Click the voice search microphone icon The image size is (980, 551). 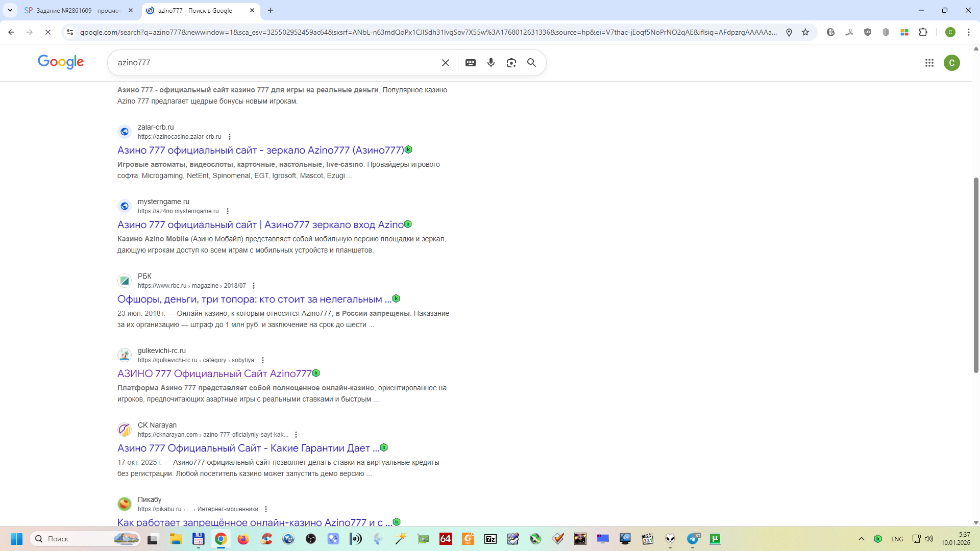(491, 63)
